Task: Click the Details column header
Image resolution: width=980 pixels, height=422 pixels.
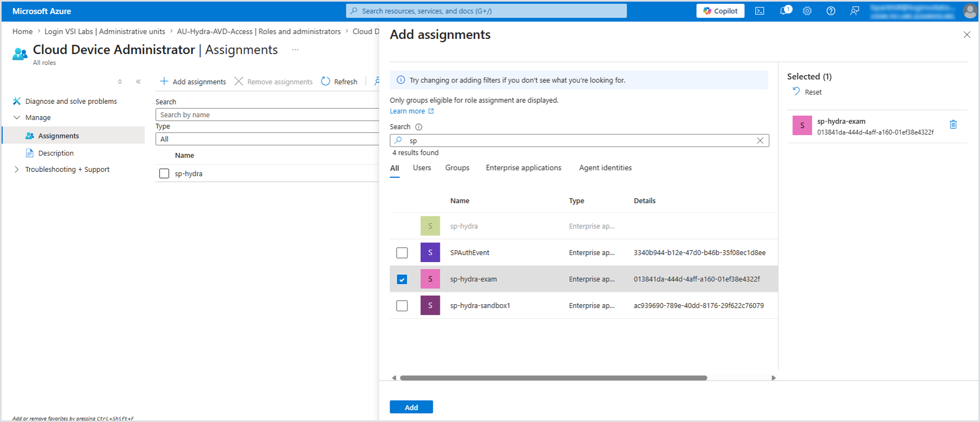Action: pyautogui.click(x=645, y=200)
